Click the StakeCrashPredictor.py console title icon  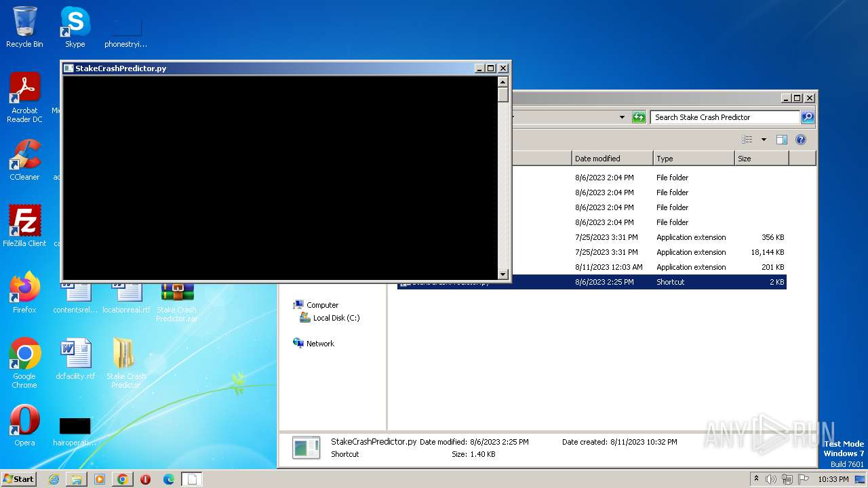pyautogui.click(x=68, y=68)
